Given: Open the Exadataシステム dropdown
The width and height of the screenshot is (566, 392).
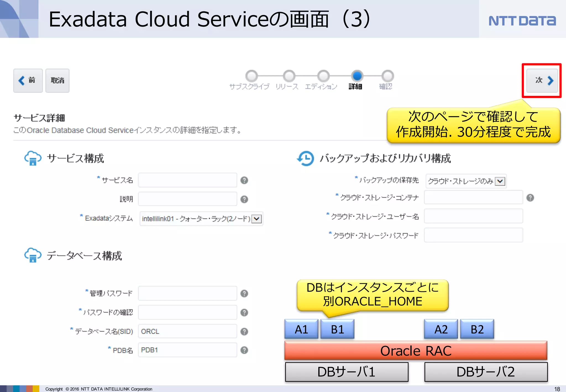Looking at the screenshot, I should (x=201, y=219).
